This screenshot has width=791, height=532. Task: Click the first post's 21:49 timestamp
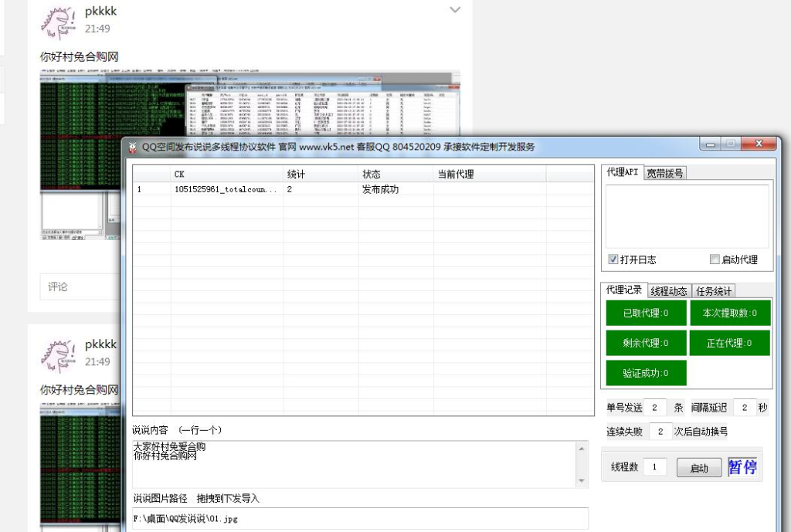(97, 29)
